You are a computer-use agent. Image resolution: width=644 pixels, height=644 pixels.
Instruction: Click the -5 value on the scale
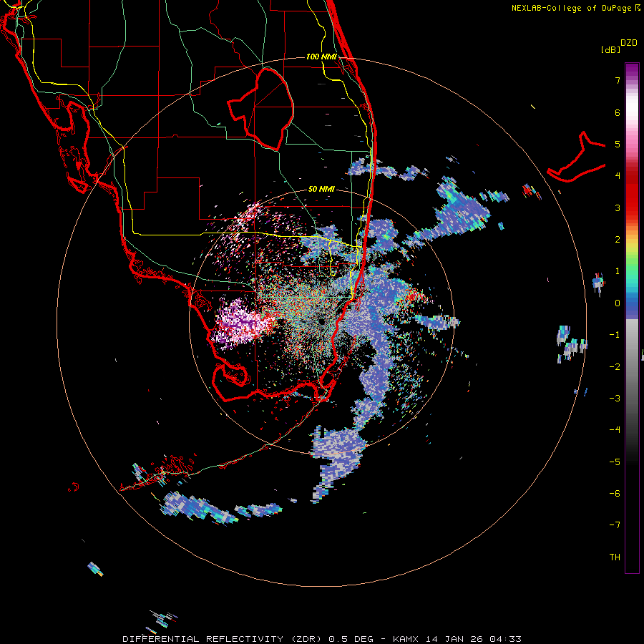(x=615, y=462)
